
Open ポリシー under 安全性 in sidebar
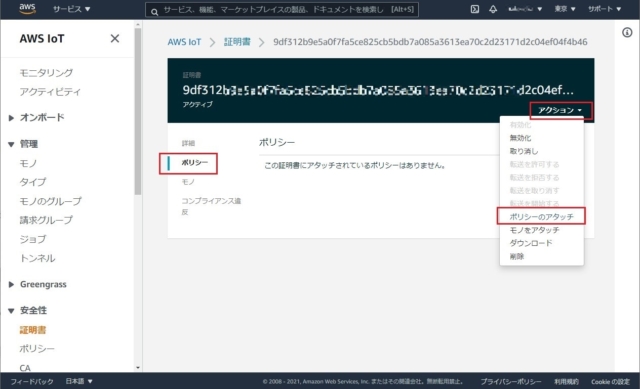pos(37,349)
